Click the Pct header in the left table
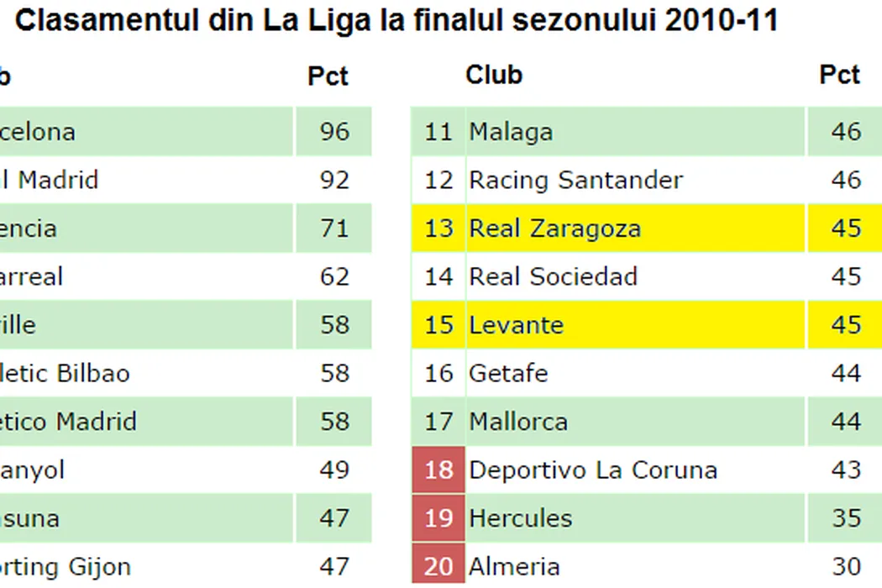Image resolution: width=882 pixels, height=588 pixels. pos(328,76)
